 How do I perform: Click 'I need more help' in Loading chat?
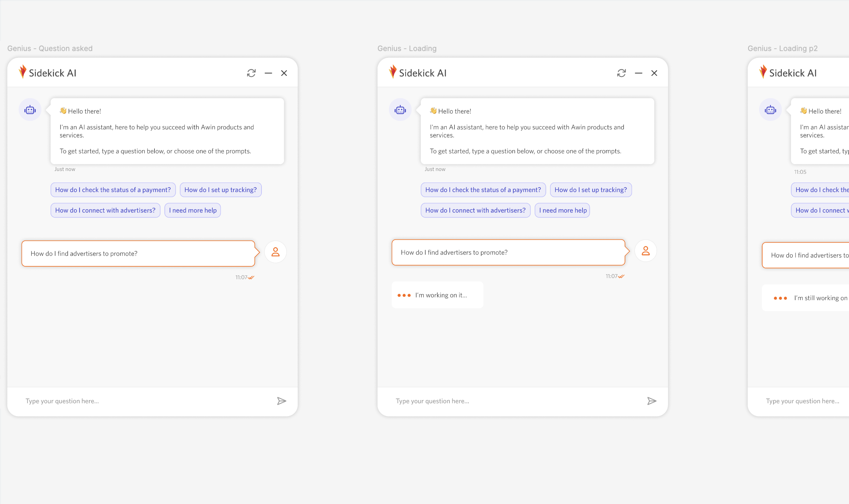(x=562, y=211)
